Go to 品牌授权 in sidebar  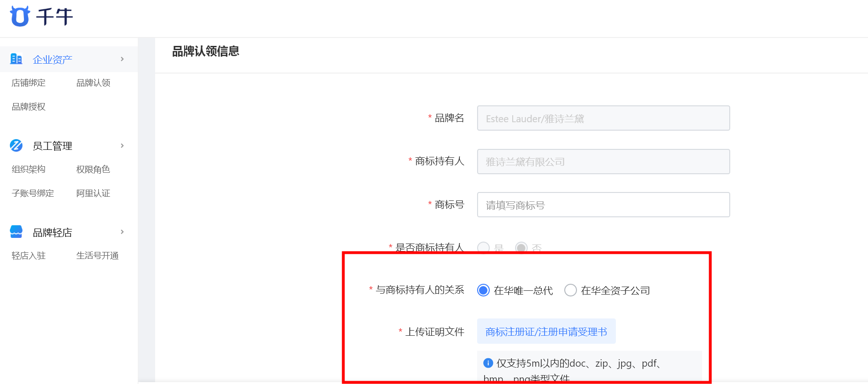click(29, 107)
